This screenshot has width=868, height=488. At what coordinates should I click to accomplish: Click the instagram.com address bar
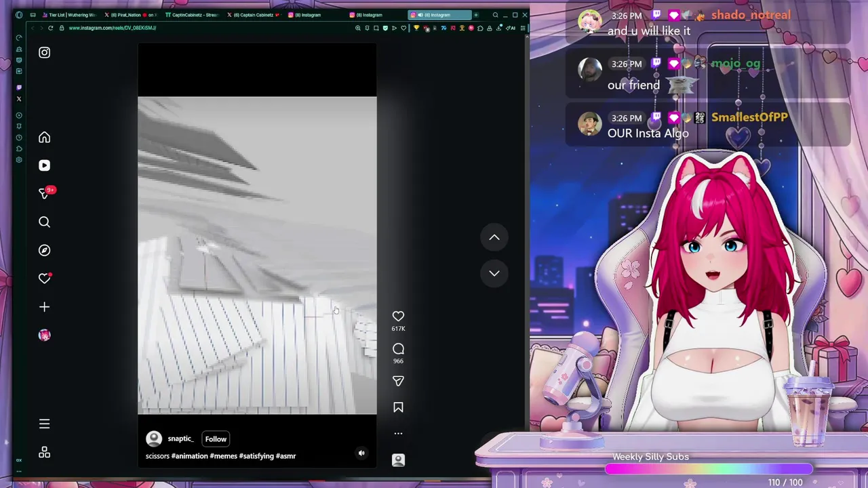click(x=203, y=28)
